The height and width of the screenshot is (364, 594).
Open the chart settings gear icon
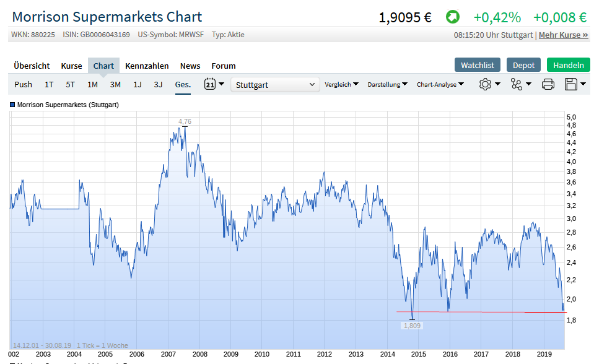(x=485, y=84)
